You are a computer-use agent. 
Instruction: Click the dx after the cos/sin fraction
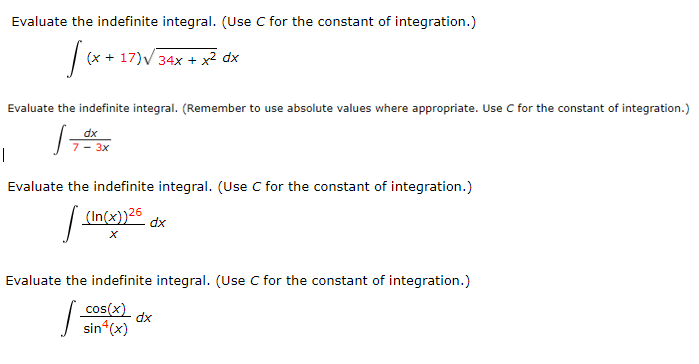tap(144, 317)
